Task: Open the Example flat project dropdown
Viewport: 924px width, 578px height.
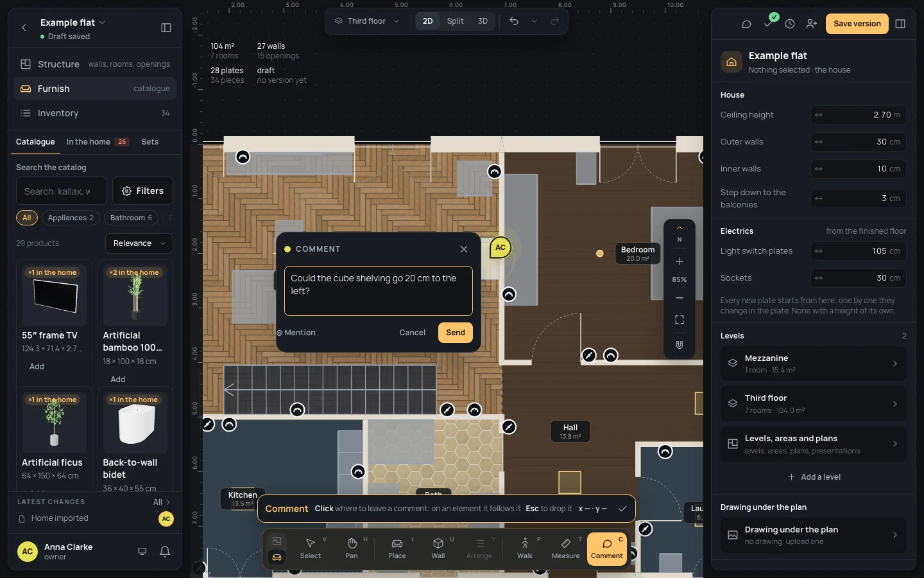Action: coord(73,22)
